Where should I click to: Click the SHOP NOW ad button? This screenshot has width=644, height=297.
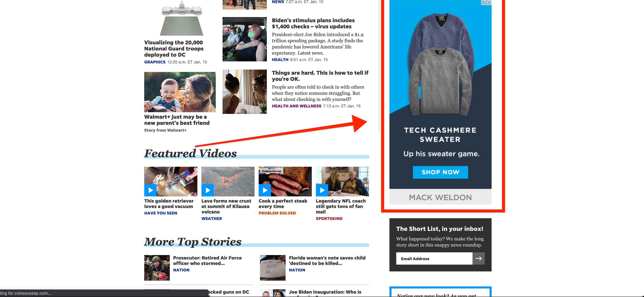click(x=440, y=172)
